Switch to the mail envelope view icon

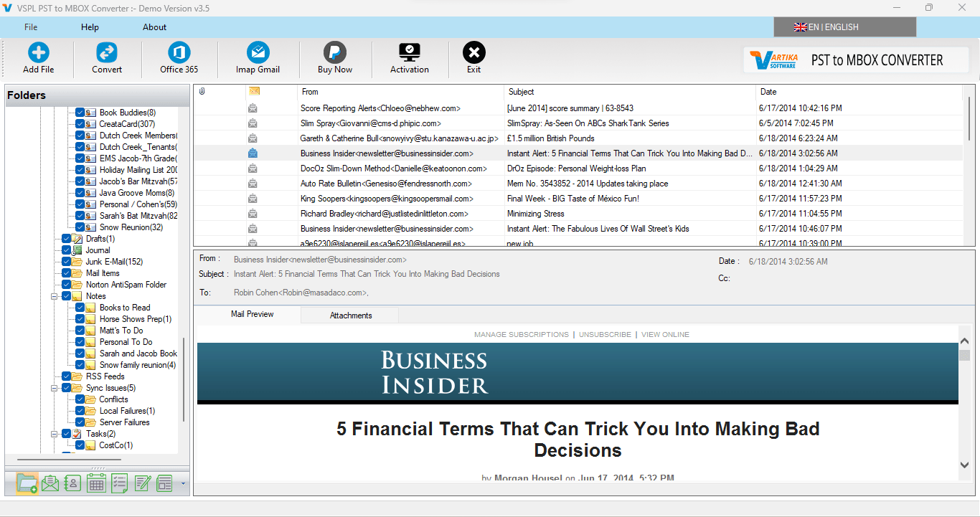[50, 483]
